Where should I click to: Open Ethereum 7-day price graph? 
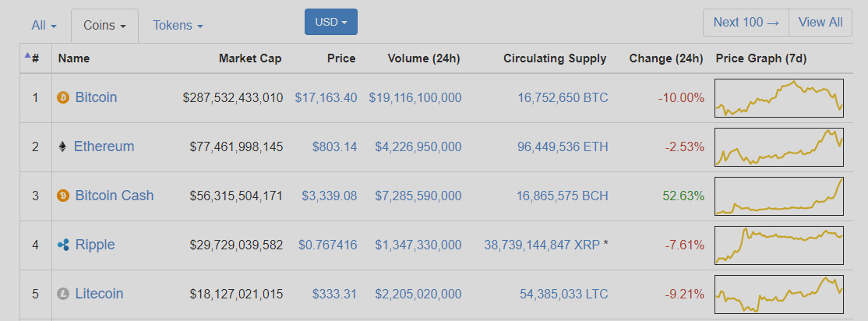pos(779,146)
